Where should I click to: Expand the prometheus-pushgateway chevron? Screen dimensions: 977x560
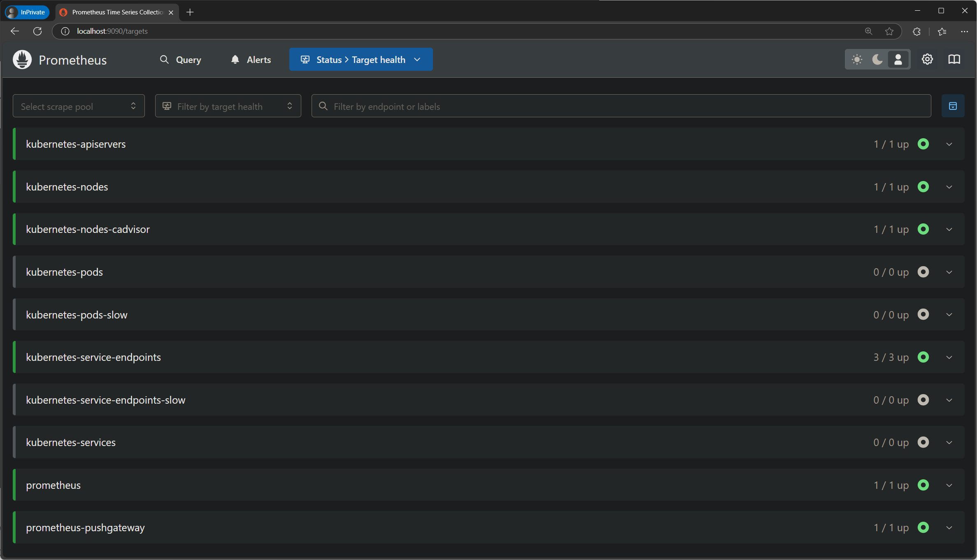949,528
